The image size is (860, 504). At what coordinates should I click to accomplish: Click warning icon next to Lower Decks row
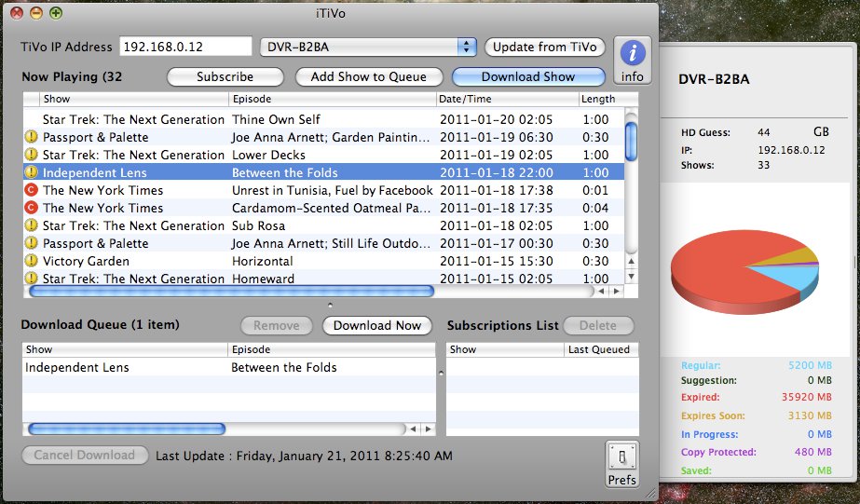pyautogui.click(x=32, y=154)
